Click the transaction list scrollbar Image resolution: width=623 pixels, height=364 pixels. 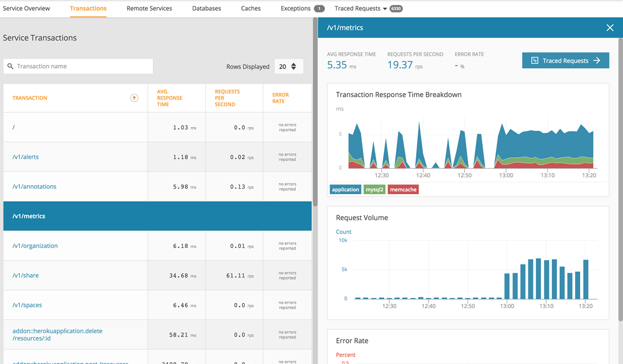pyautogui.click(x=315, y=114)
